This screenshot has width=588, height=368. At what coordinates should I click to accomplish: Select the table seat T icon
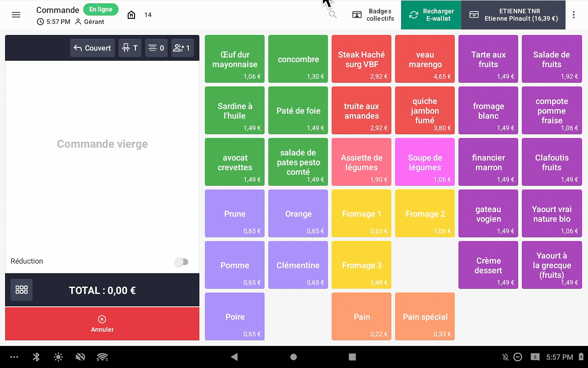click(x=130, y=48)
